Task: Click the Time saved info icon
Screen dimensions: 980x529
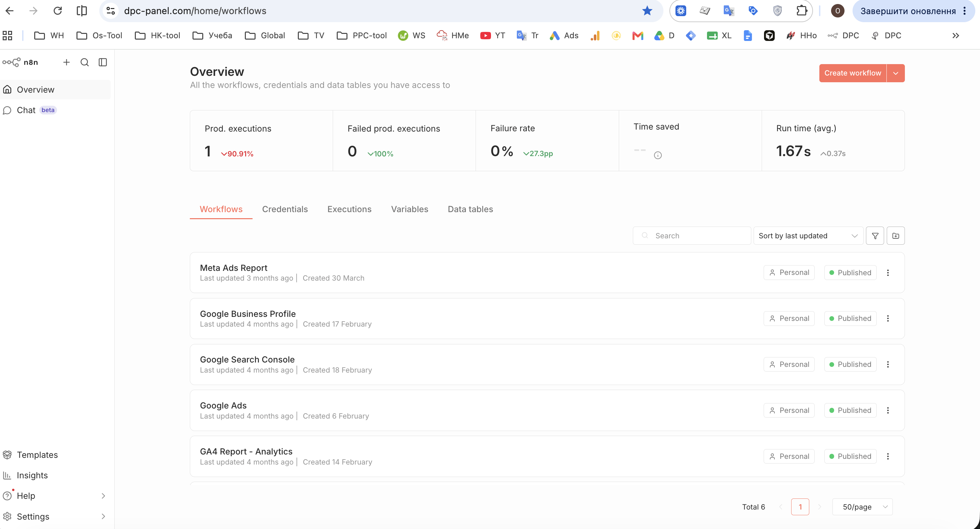Action: [658, 155]
